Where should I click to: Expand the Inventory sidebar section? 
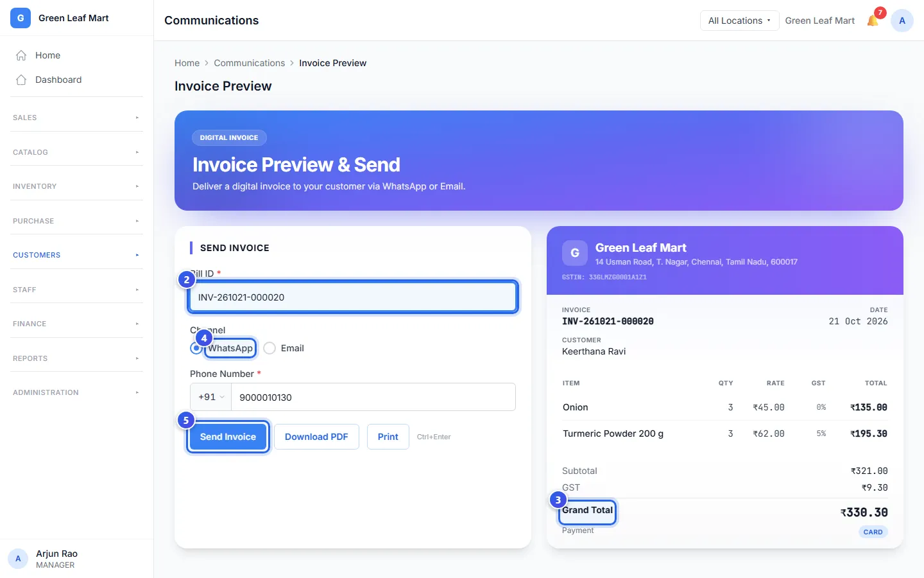click(x=77, y=186)
